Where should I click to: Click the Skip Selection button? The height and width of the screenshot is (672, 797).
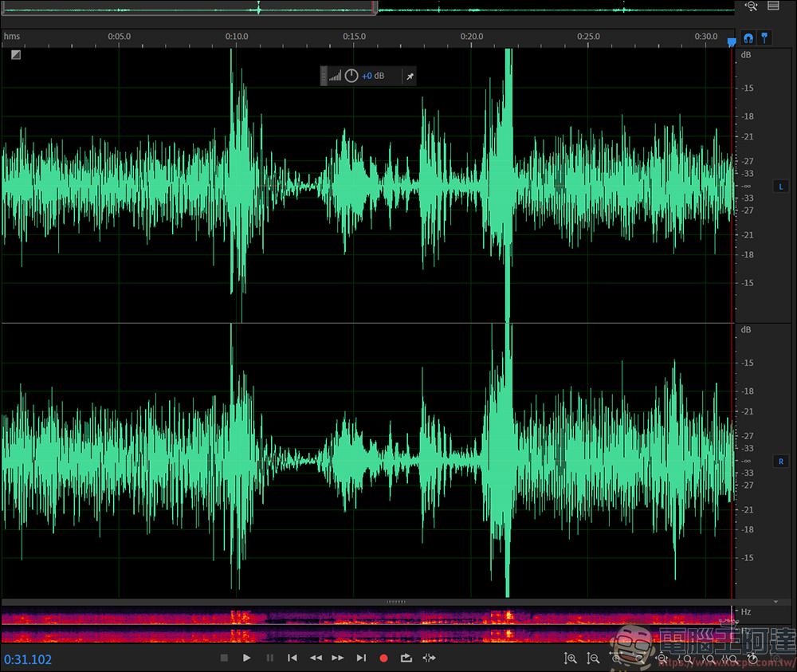(x=430, y=658)
